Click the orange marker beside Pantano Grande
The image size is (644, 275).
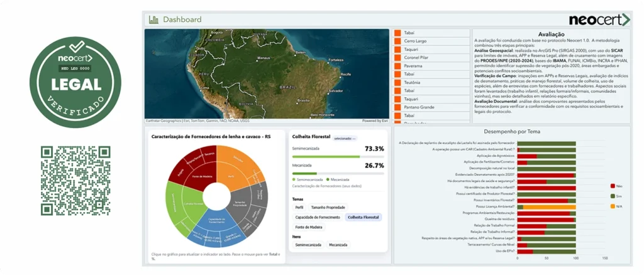(397, 107)
